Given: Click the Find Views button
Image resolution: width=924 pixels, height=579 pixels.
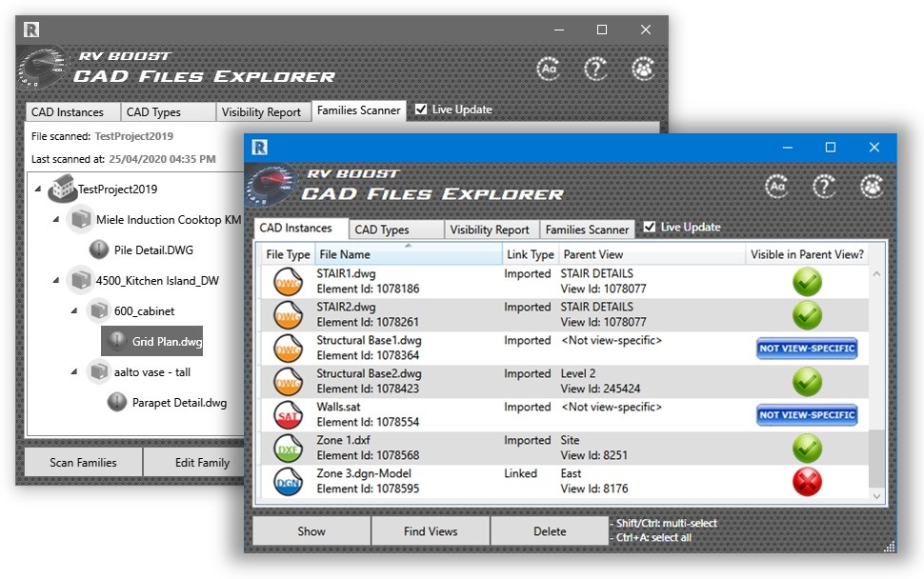Looking at the screenshot, I should tap(431, 531).
